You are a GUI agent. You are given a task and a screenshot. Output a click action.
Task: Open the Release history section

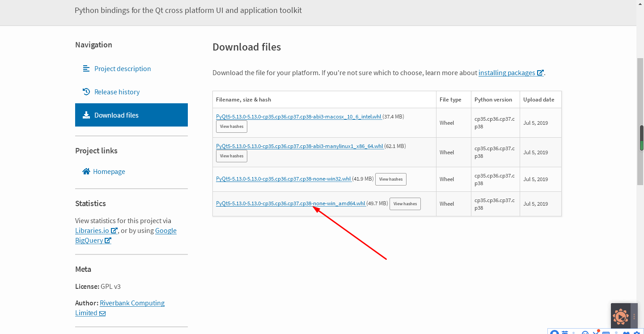tap(117, 92)
